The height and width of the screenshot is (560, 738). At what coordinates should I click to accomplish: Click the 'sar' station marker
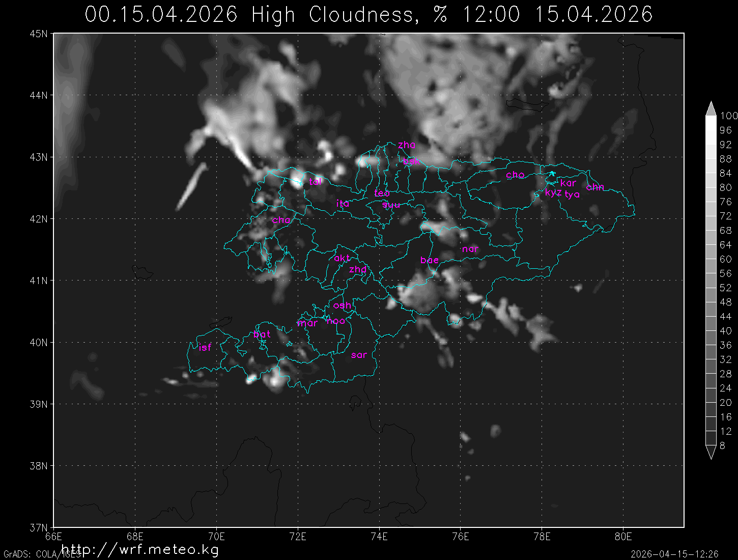click(359, 355)
